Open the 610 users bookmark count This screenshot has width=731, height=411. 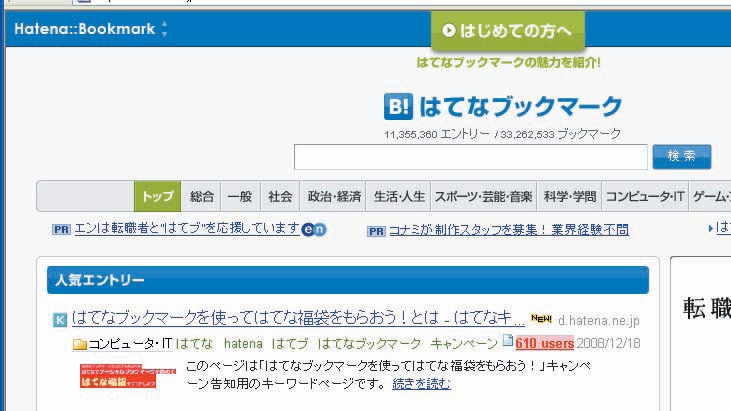(x=545, y=343)
